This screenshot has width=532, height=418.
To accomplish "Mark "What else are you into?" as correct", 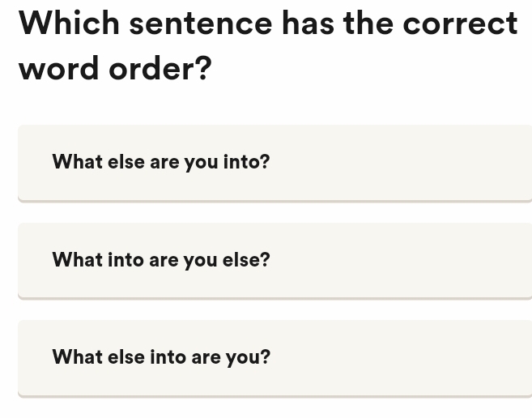I will pos(161,162).
